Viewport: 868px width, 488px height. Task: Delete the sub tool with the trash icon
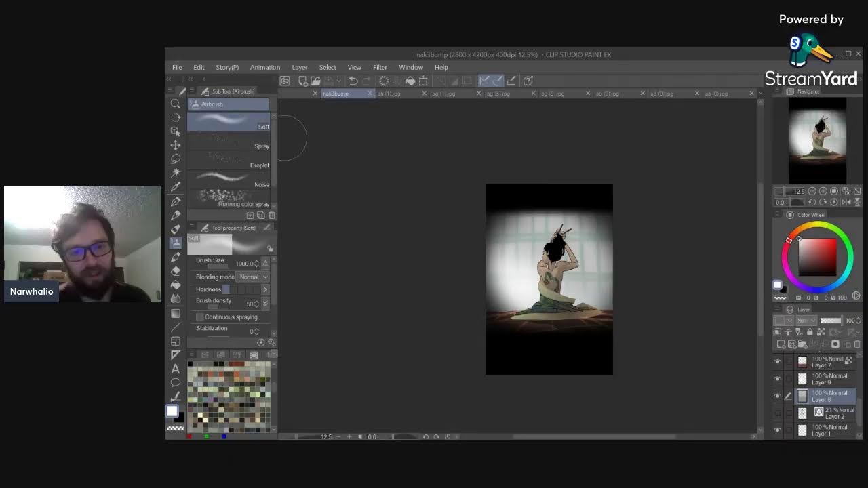(x=272, y=216)
